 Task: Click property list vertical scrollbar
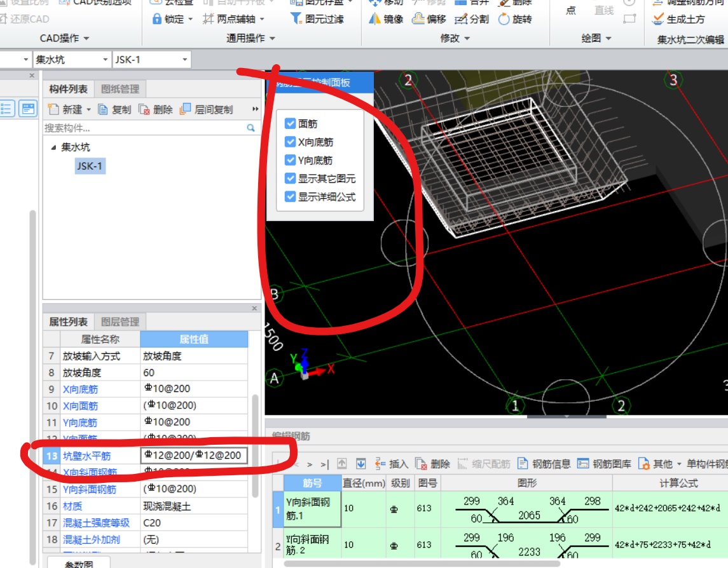pos(255,445)
